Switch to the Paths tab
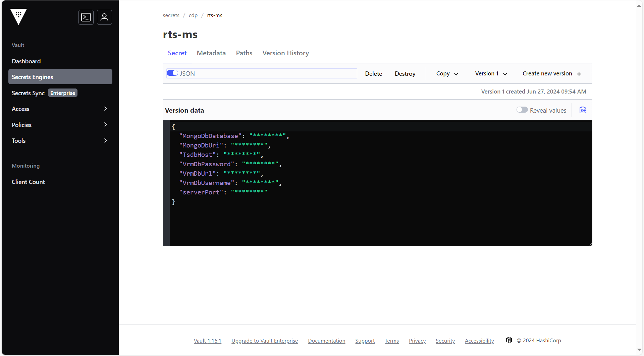Image resolution: width=644 pixels, height=356 pixels. [244, 53]
